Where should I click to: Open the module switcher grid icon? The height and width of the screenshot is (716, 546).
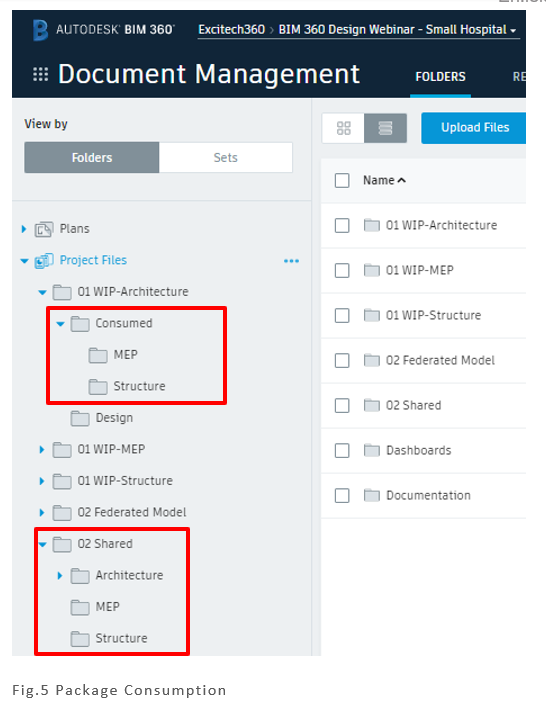tap(41, 74)
